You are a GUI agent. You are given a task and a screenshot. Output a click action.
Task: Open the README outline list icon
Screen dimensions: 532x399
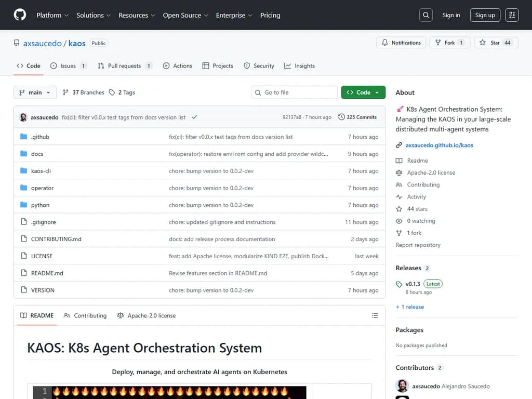tap(375, 315)
